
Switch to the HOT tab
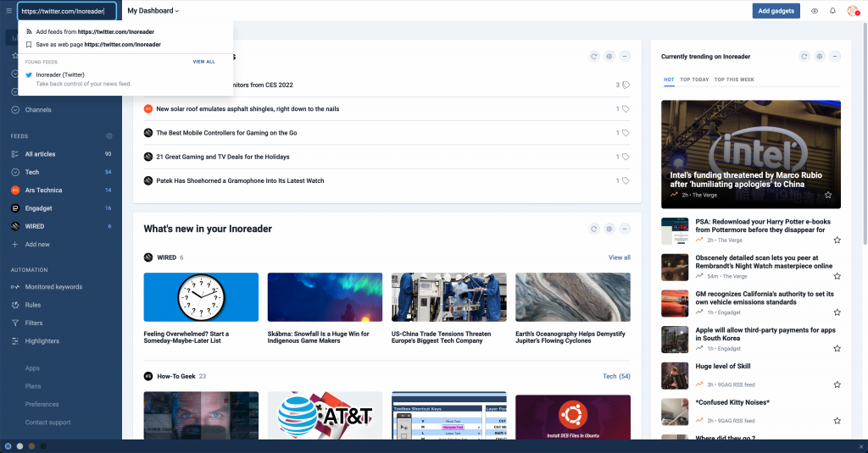(669, 80)
